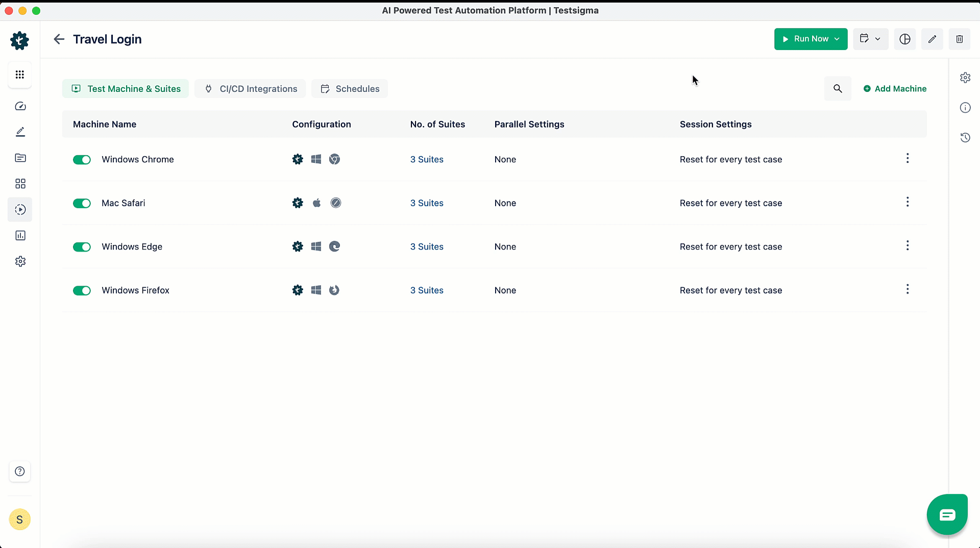Click the Testsigma logo in the sidebar
Image resolution: width=980 pixels, height=548 pixels.
[20, 40]
